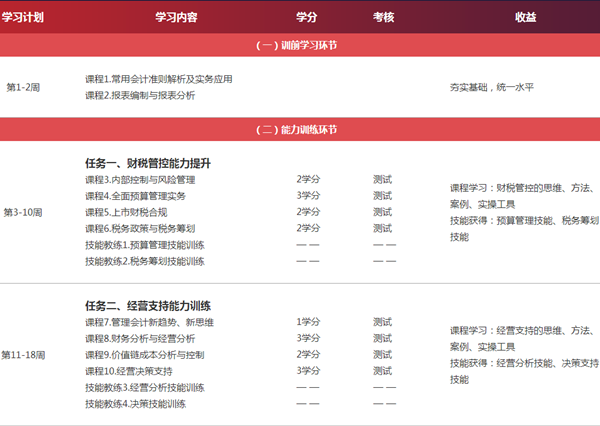Click the 学习计划 column header

(22, 17)
